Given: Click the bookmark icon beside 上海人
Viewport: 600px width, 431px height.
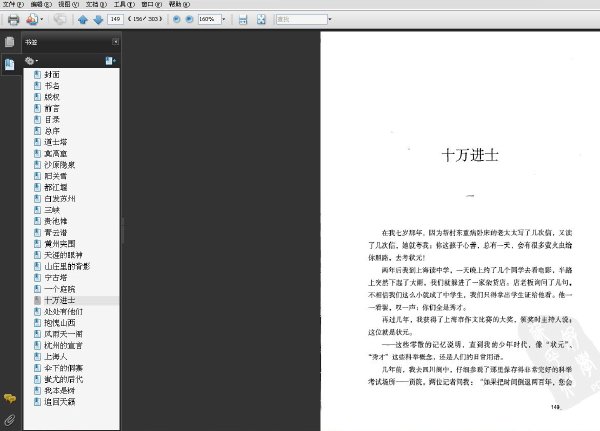Looking at the screenshot, I should pyautogui.click(x=37, y=356).
